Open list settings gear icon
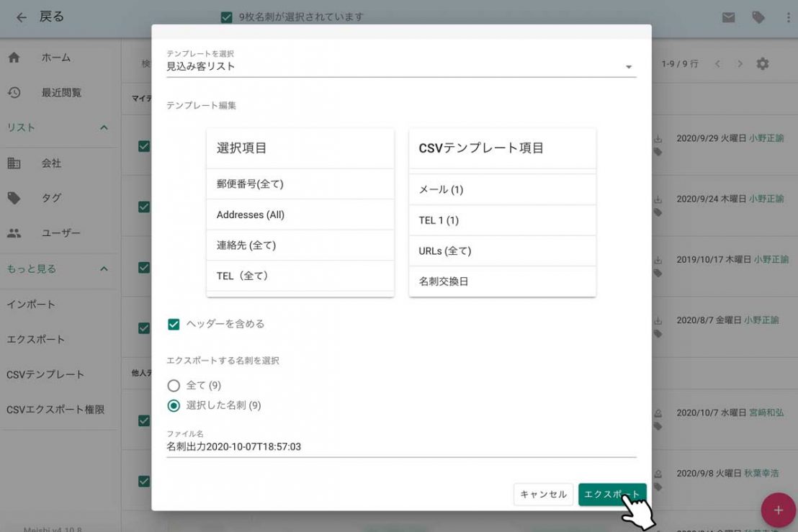Screen dimensions: 798x532 (x=763, y=64)
